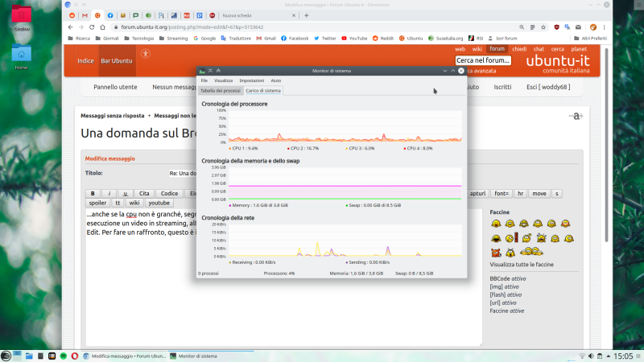Log out via Esci [ woddy68 ]
Screen dimensions: 644x362
coord(548,87)
